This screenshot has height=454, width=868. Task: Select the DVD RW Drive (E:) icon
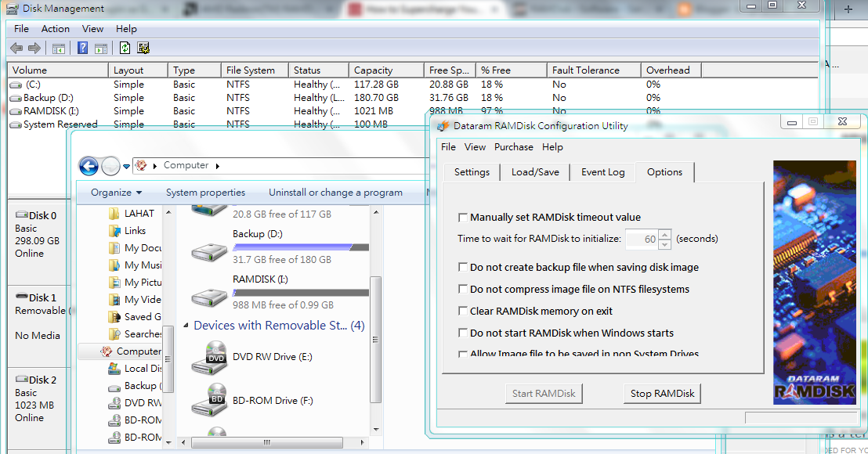(x=209, y=358)
